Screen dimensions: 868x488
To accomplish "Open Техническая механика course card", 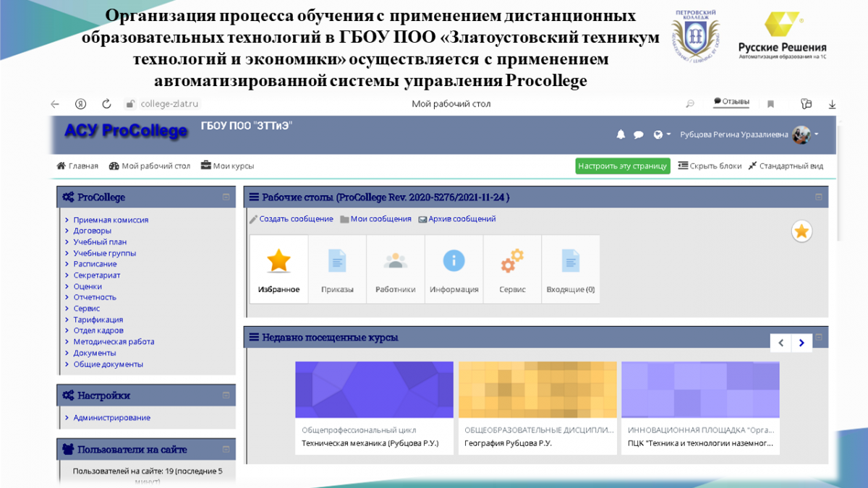I will point(375,408).
